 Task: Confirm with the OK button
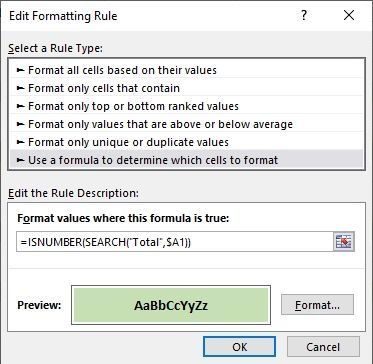pyautogui.click(x=239, y=347)
